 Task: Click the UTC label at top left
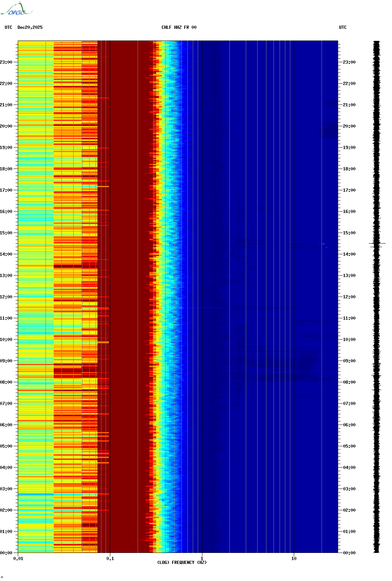click(9, 27)
